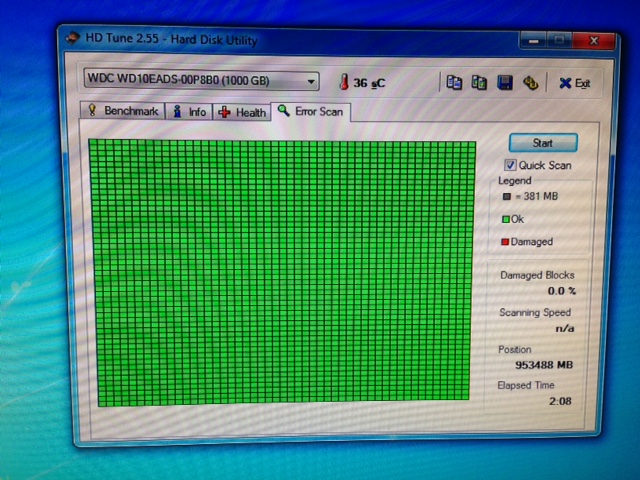Click the thermometer temperature icon
This screenshot has width=640, height=480.
click(x=344, y=82)
